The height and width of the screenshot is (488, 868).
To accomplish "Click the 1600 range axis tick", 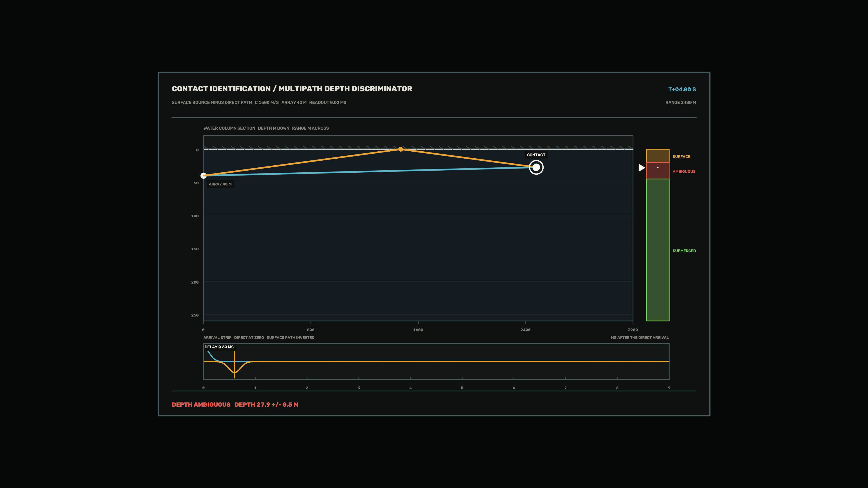I will (x=418, y=330).
